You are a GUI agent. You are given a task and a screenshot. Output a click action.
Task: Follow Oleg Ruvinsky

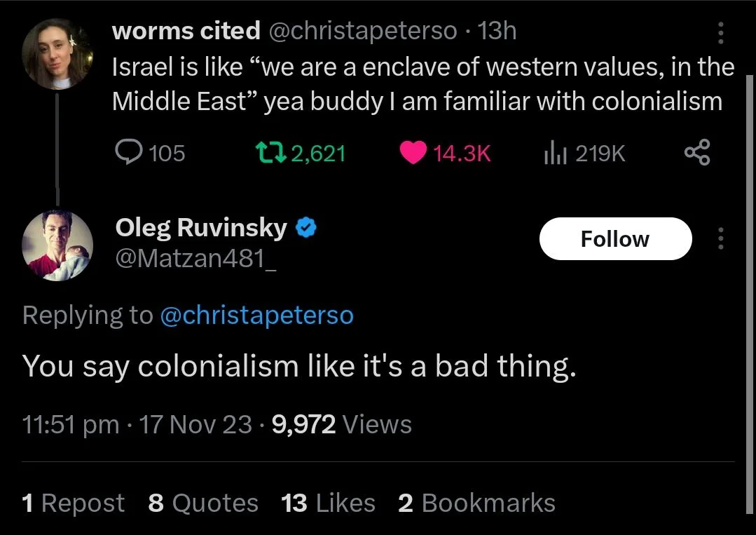615,239
